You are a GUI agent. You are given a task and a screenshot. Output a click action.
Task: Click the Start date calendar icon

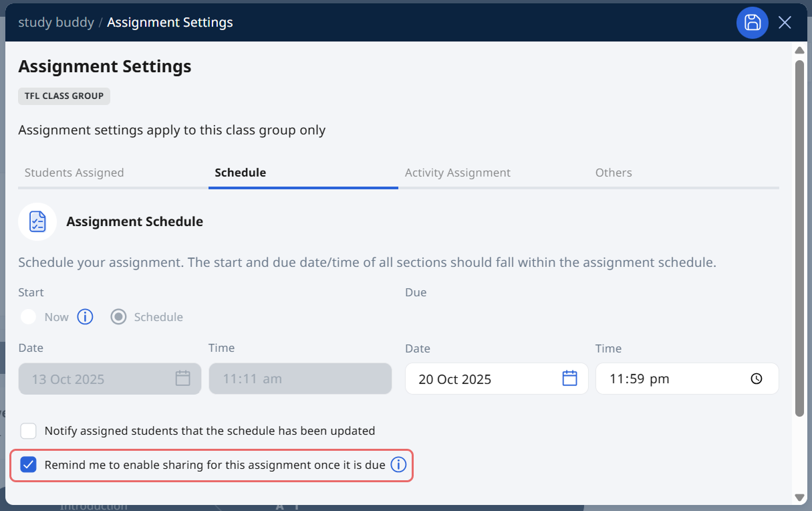[x=182, y=379]
